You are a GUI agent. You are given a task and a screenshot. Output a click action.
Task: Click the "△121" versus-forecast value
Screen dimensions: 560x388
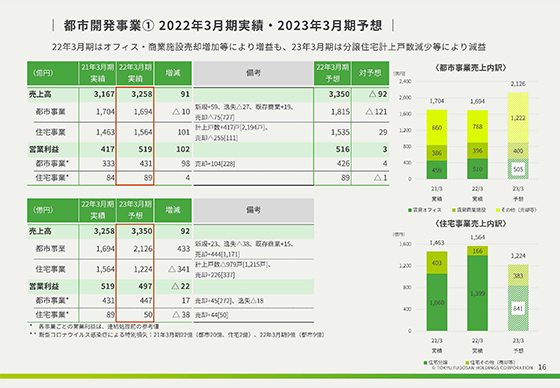[376, 111]
